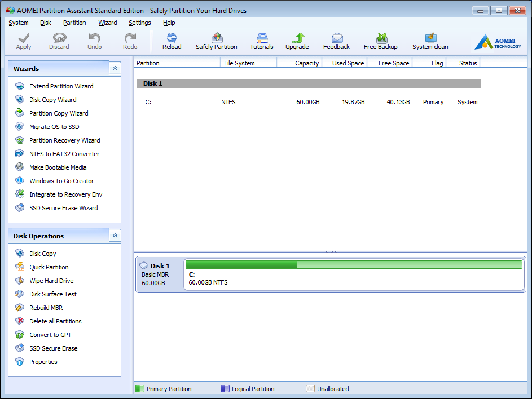Click the AOMEI Technology logo
Viewport: 532px width, 399px height.
pyautogui.click(x=498, y=42)
